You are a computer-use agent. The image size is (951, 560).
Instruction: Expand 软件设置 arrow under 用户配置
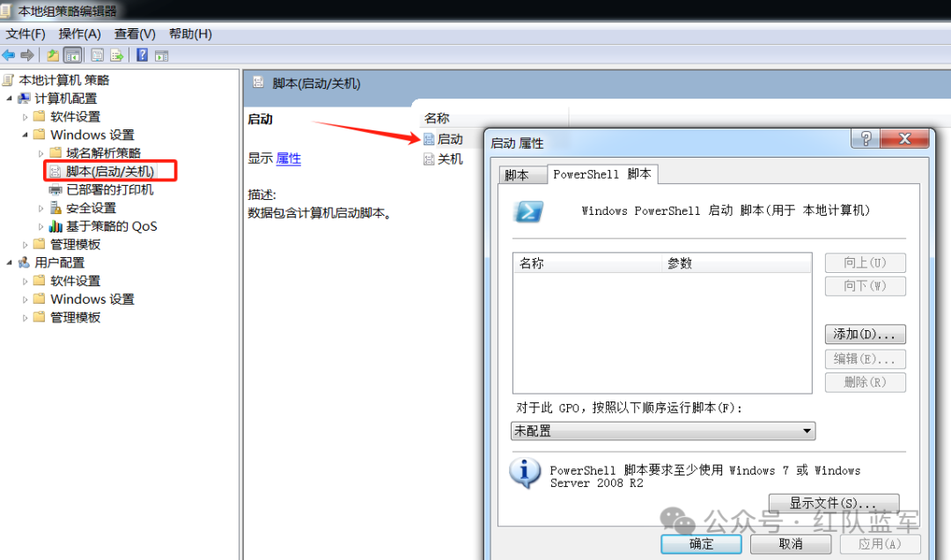[x=25, y=281]
